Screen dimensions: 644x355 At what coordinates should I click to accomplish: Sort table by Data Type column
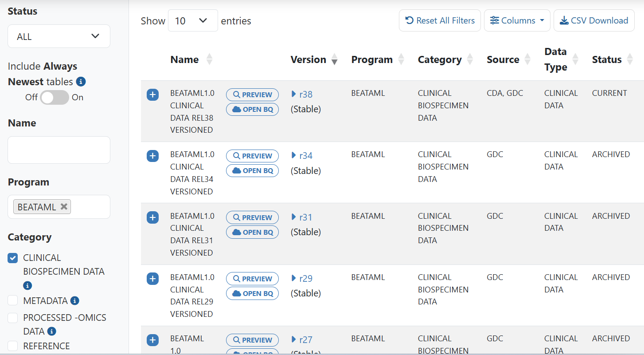pos(575,59)
